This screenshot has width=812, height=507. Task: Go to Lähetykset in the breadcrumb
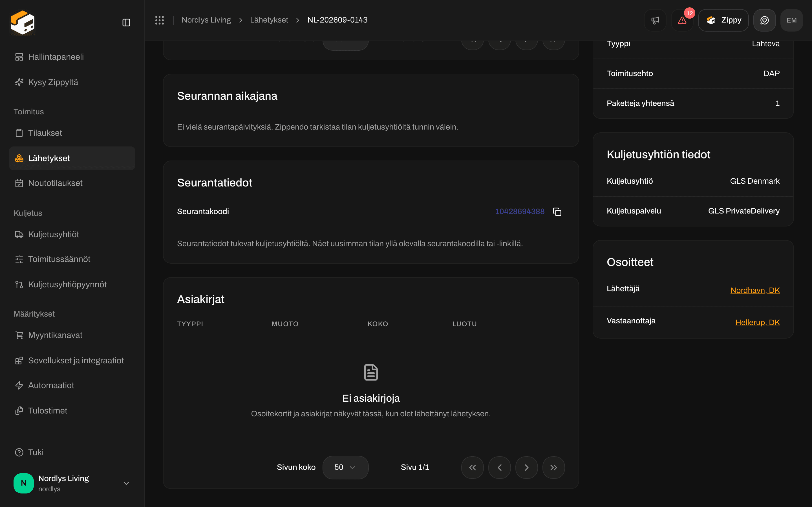pyautogui.click(x=269, y=20)
